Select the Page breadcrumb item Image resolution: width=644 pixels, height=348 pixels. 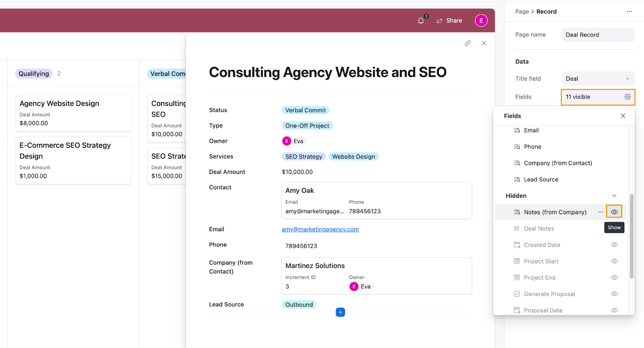pos(522,12)
